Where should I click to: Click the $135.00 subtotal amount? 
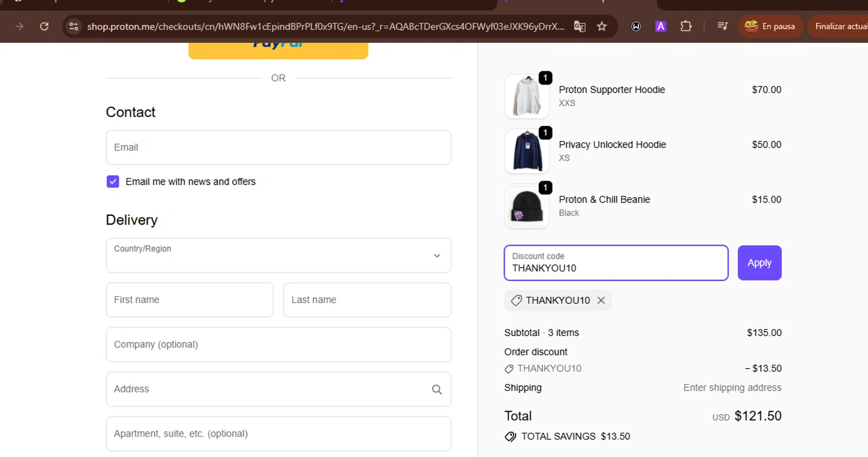(x=764, y=333)
